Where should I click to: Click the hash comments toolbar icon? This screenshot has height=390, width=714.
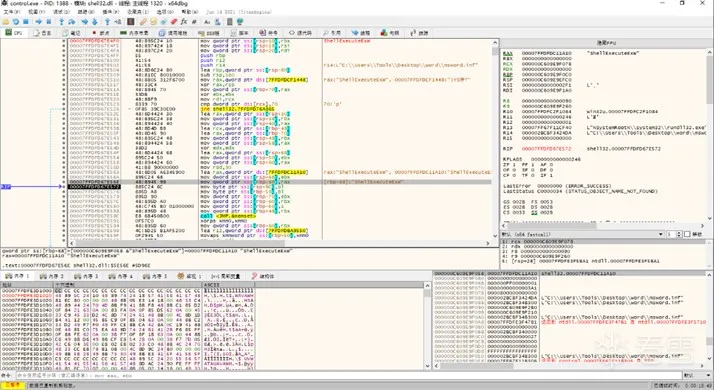click(194, 21)
